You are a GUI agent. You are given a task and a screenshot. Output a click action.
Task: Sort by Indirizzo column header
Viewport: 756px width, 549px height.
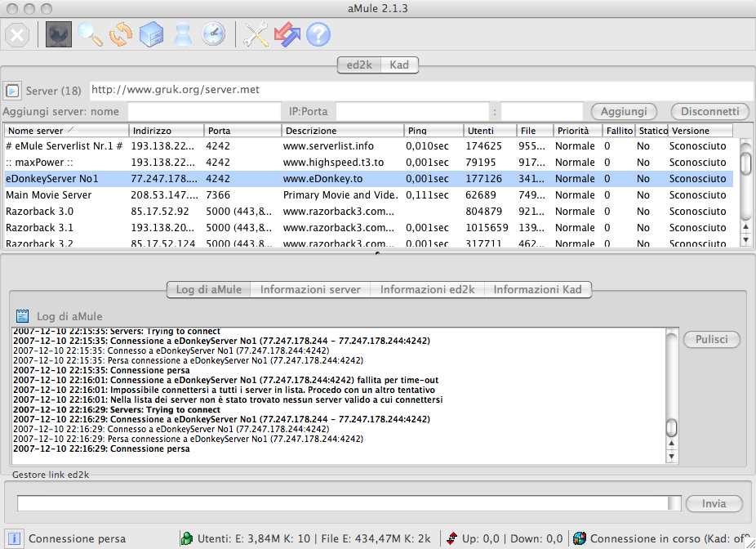167,131
